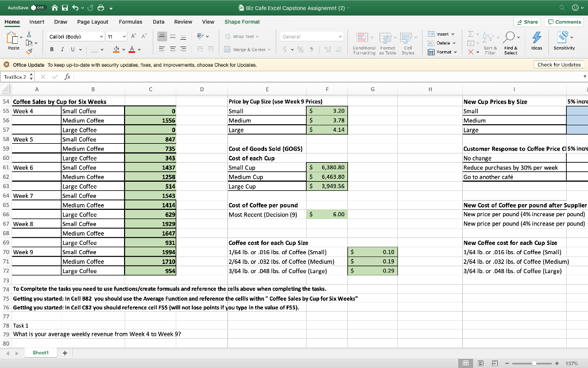The image size is (588, 368).
Task: Go to the Data tab
Action: (x=158, y=22)
